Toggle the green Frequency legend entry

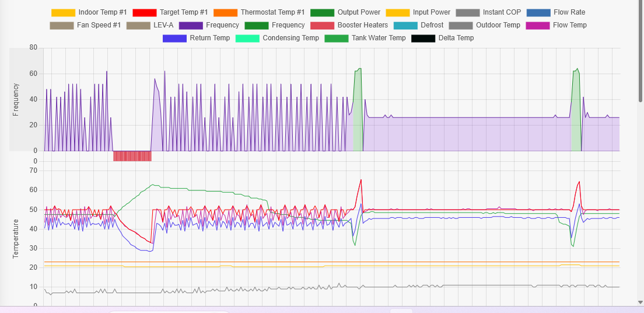tap(275, 25)
